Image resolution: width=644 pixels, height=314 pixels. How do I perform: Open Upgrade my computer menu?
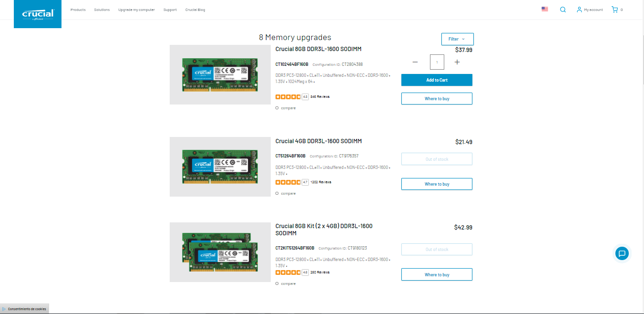click(137, 10)
